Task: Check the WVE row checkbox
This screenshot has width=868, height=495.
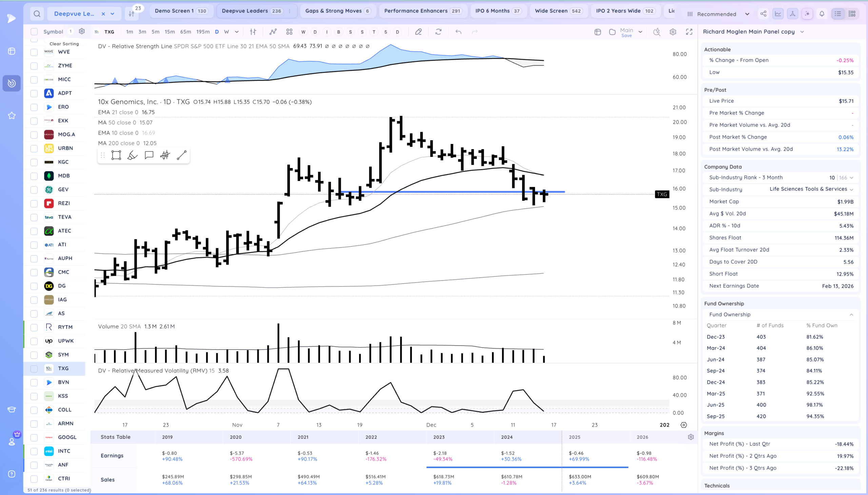Action: (34, 52)
